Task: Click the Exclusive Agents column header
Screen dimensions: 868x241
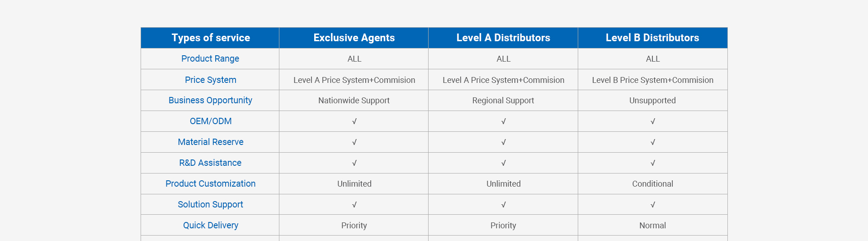Action: tap(354, 38)
